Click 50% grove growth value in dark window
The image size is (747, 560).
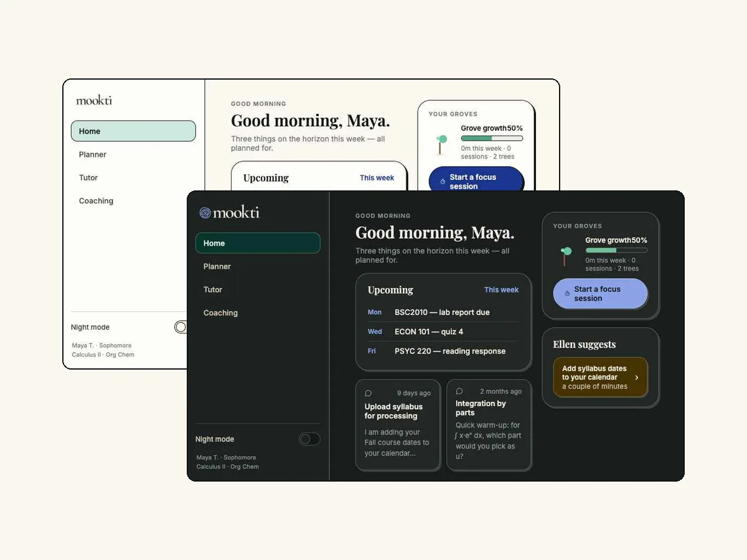click(x=639, y=240)
